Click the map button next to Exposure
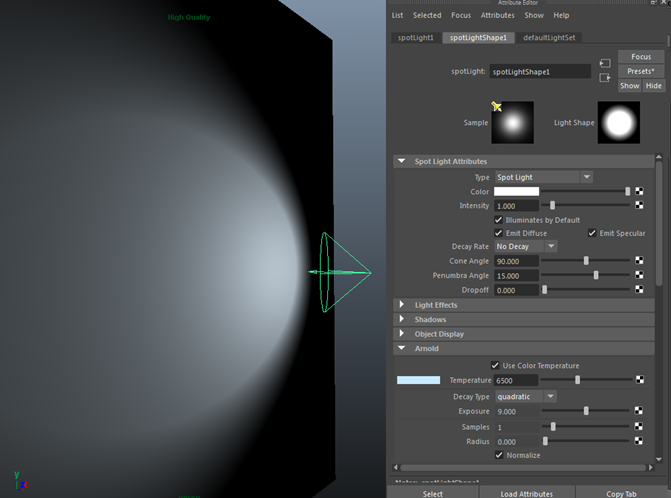This screenshot has width=671, height=498. coord(638,411)
